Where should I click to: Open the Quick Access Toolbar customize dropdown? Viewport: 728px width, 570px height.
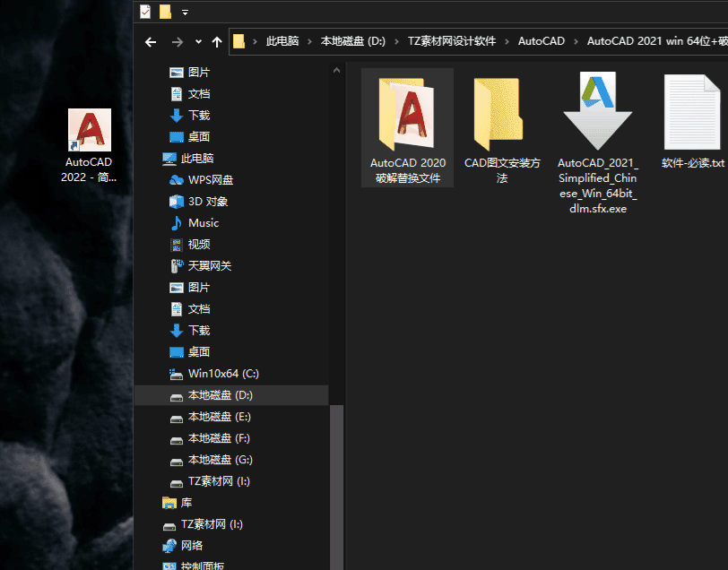185,13
